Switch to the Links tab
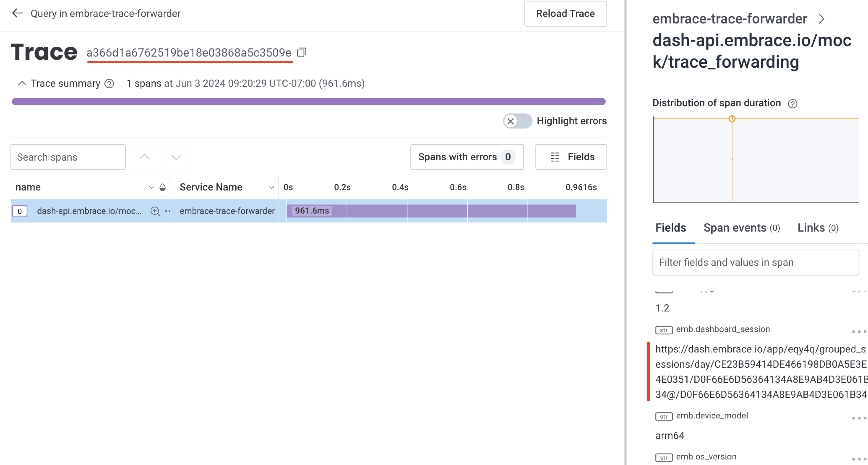Image resolution: width=868 pixels, height=465 pixels. 818,228
